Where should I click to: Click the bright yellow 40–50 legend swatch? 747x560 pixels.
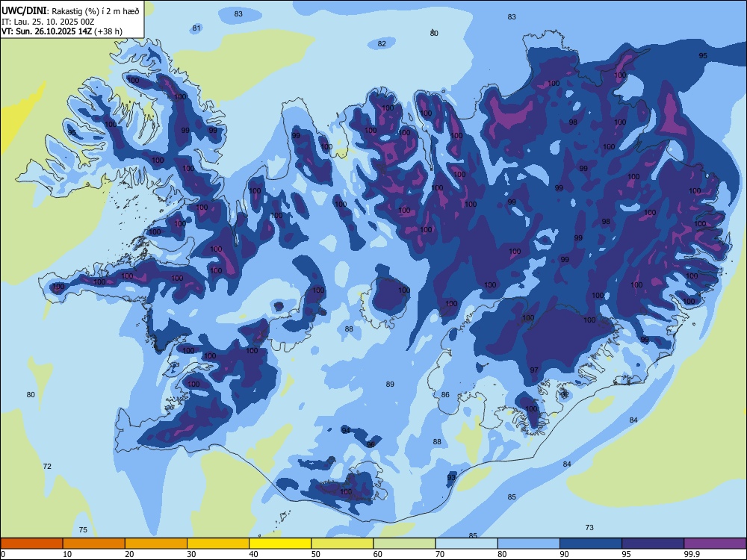point(280,544)
